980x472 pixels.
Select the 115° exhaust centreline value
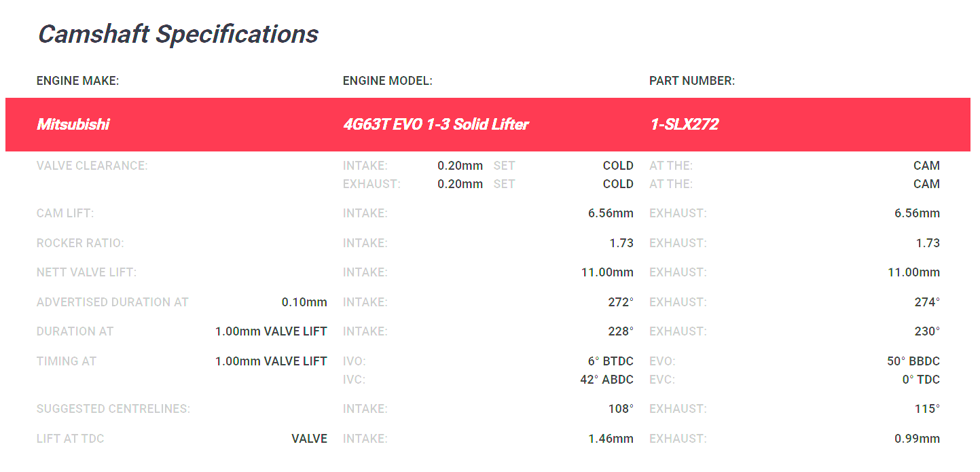click(x=927, y=409)
